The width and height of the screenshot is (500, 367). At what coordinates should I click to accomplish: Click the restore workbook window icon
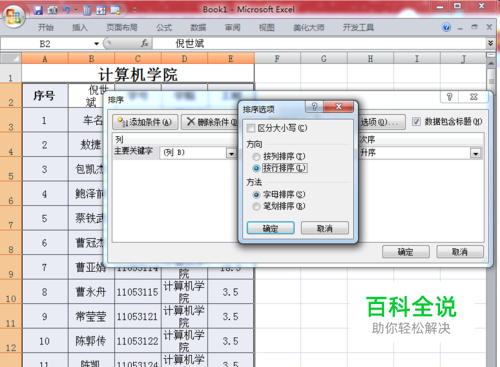click(474, 27)
